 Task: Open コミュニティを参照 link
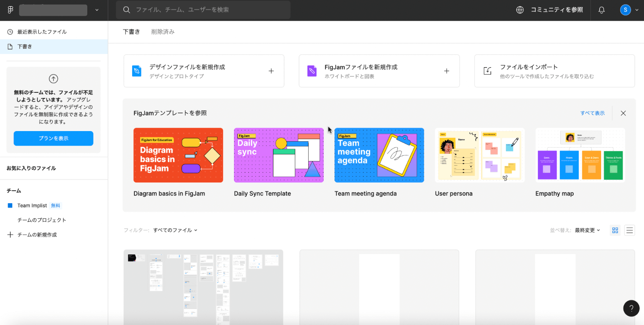pos(557,10)
